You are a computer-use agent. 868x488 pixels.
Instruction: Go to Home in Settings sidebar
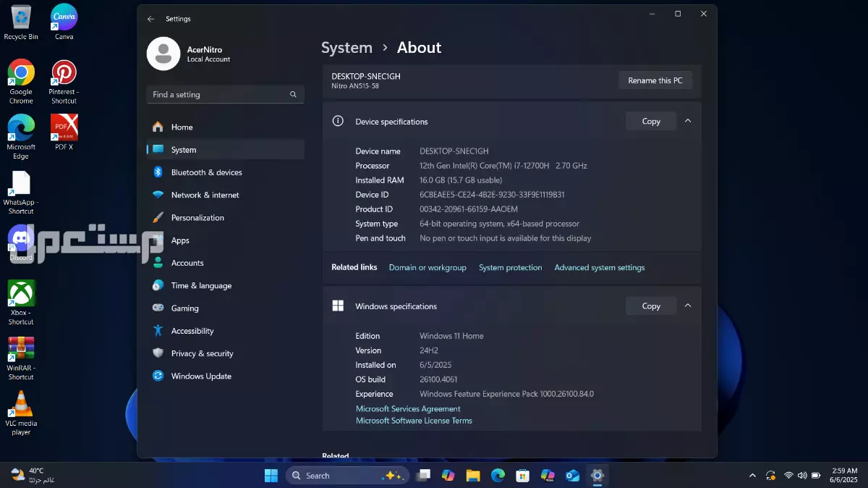225,127
